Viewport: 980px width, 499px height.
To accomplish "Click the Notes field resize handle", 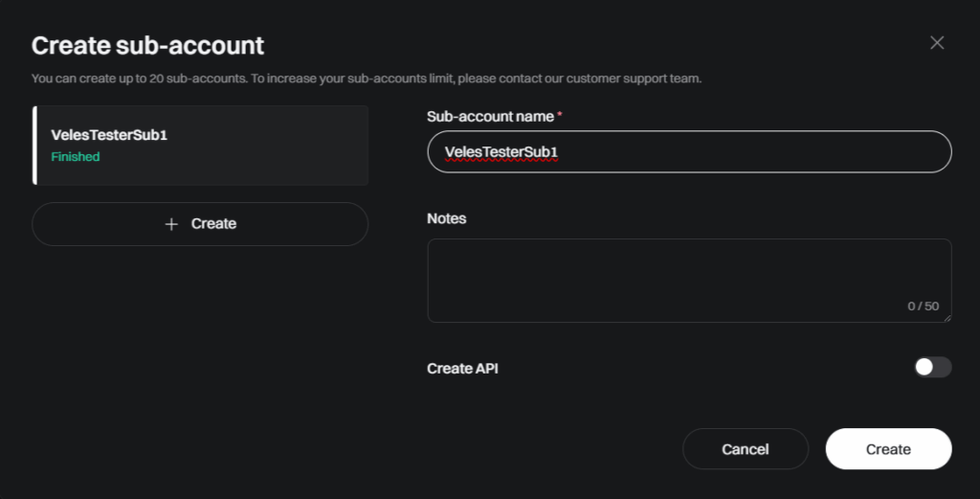I will 947,318.
